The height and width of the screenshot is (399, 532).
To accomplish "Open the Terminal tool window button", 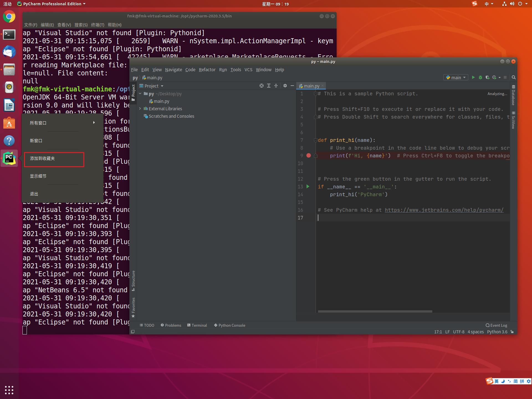I will tap(197, 325).
